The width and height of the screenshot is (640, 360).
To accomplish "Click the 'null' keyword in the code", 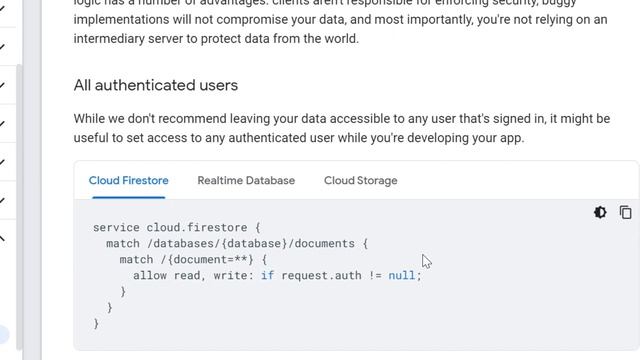I will (x=402, y=276).
